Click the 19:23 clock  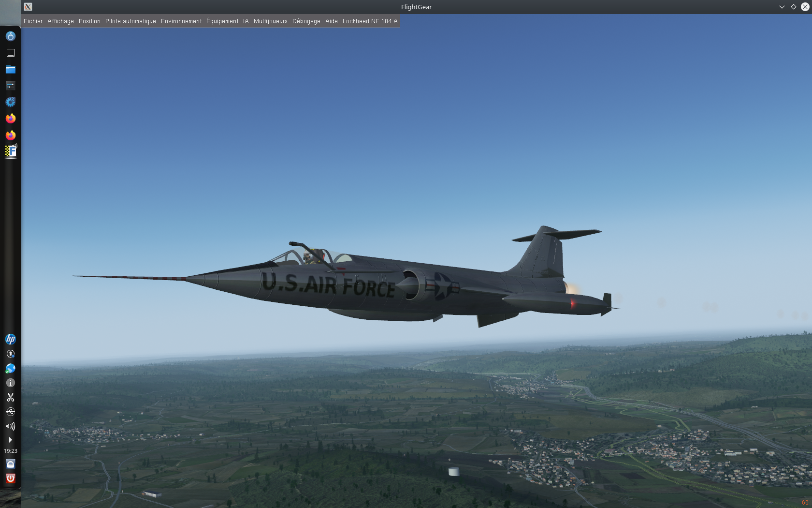(10, 451)
